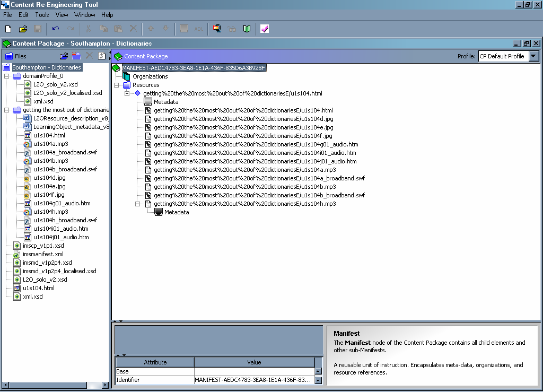Click the preview monitor toolbar icon
543x392 pixels.
click(217, 29)
